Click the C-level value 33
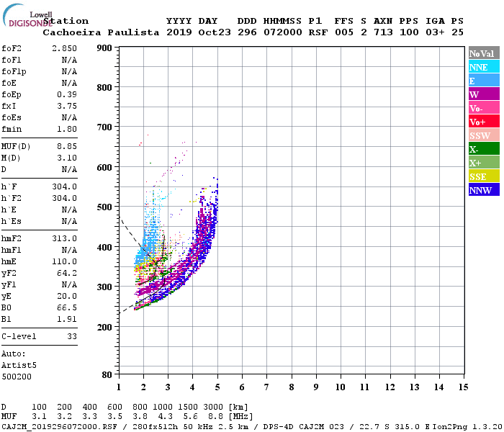 pos(72,336)
